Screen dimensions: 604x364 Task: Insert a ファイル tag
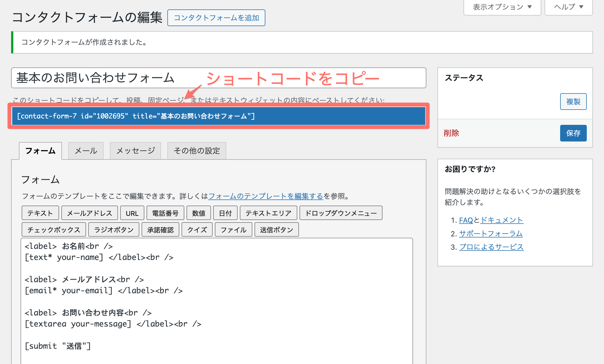click(233, 230)
